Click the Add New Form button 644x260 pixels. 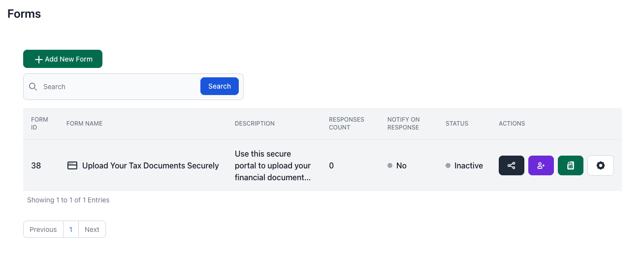(63, 59)
